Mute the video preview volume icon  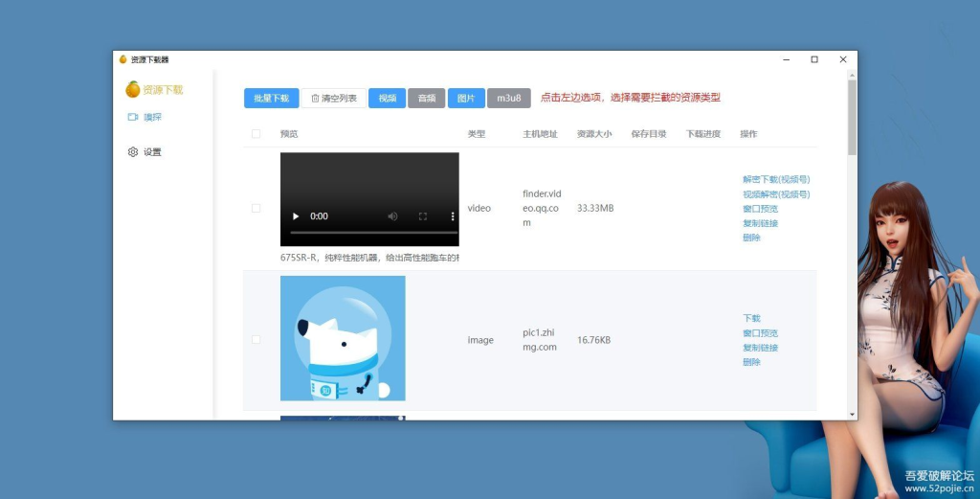[x=392, y=216]
